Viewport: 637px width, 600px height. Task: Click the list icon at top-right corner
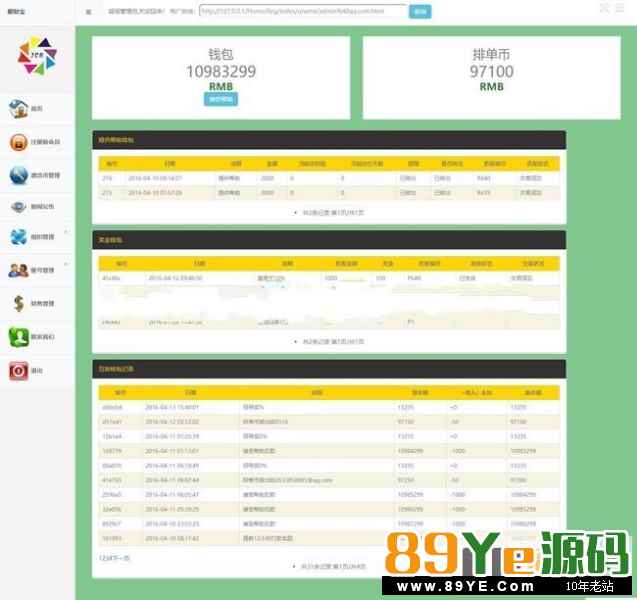tap(620, 8)
